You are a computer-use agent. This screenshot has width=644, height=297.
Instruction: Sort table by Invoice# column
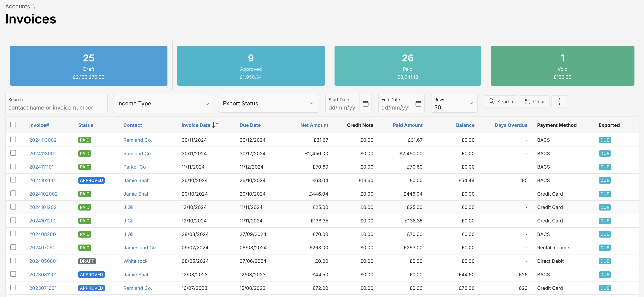39,125
